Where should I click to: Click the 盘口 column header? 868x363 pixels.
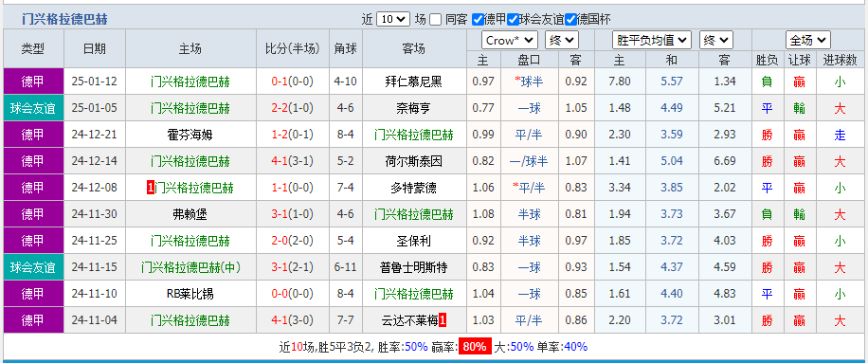[529, 60]
